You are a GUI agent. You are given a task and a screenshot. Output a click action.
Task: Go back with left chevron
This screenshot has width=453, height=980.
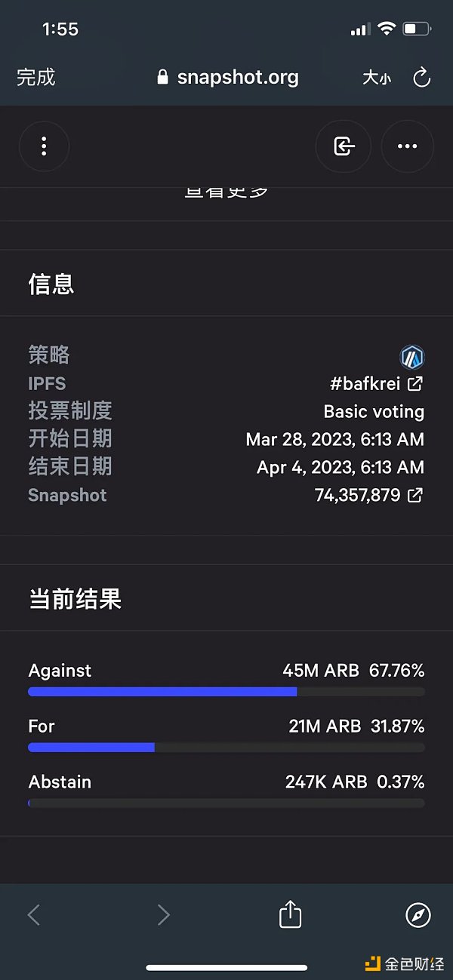click(x=34, y=915)
